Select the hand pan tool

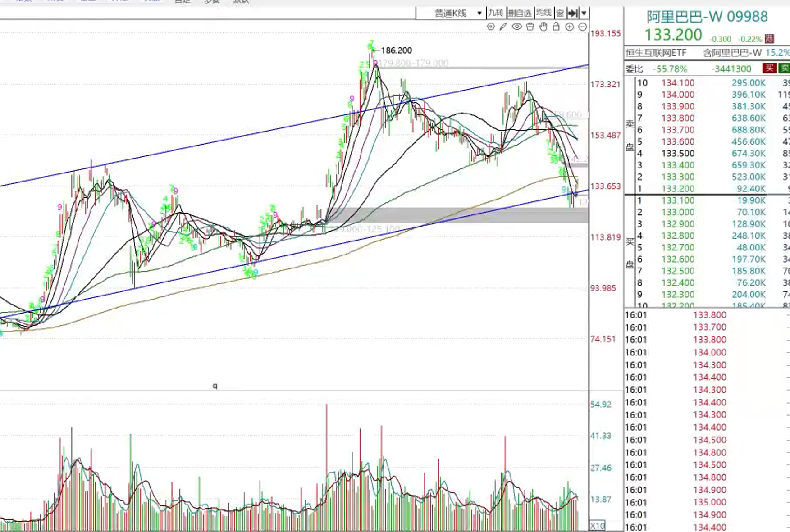543,27
